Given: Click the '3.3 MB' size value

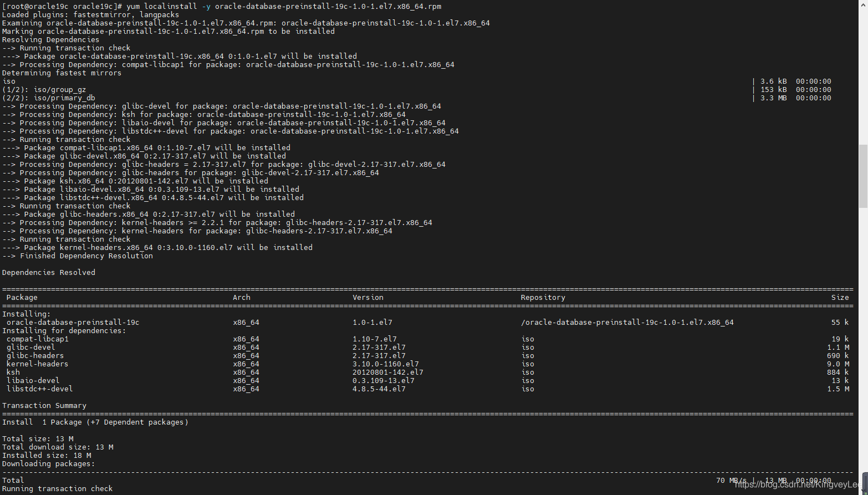Looking at the screenshot, I should [x=773, y=98].
